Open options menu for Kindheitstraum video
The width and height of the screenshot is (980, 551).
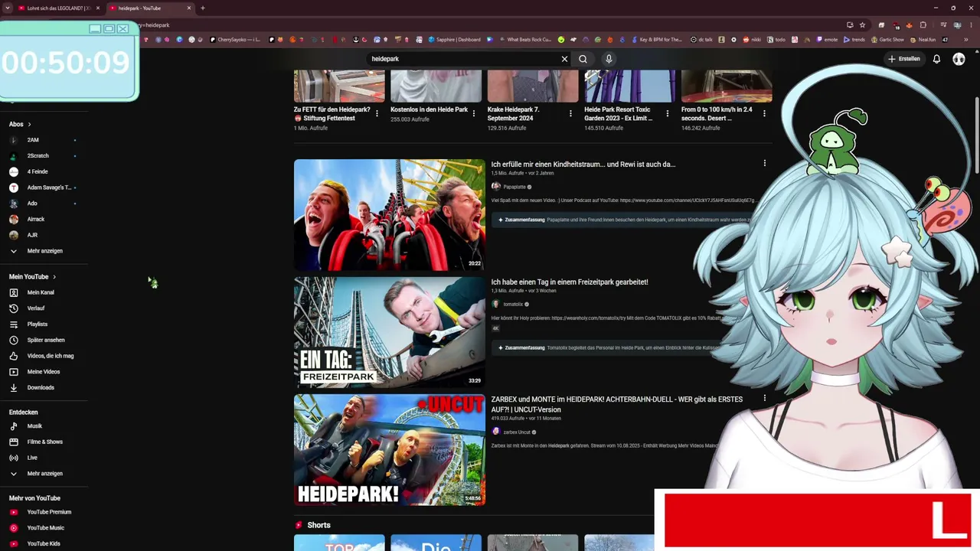(764, 163)
